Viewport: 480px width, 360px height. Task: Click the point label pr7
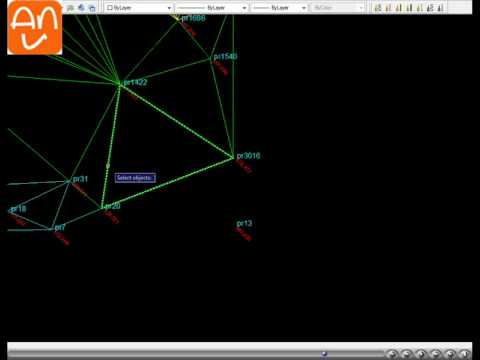pyautogui.click(x=60, y=227)
